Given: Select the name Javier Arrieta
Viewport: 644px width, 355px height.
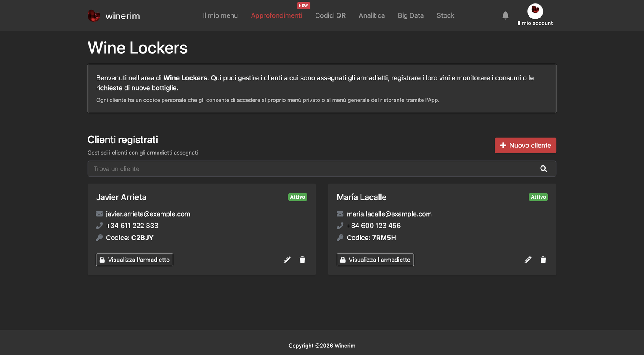Looking at the screenshot, I should (121, 197).
